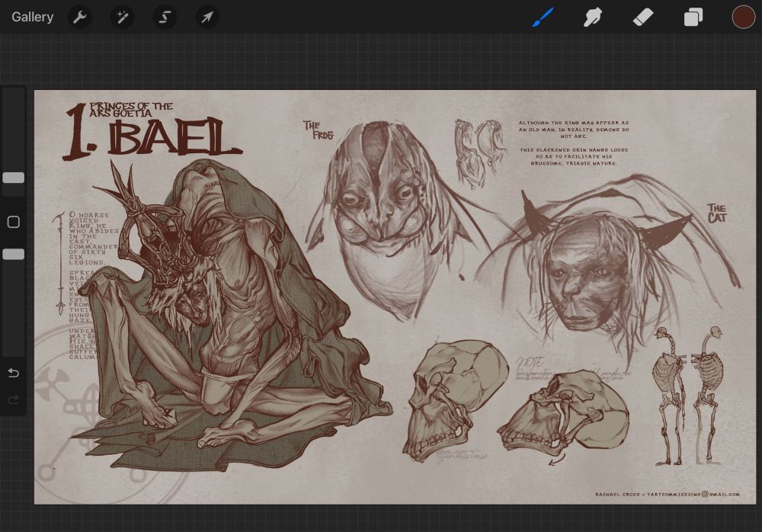This screenshot has height=532, width=762.
Task: Open the active color swatch
Action: pyautogui.click(x=744, y=17)
